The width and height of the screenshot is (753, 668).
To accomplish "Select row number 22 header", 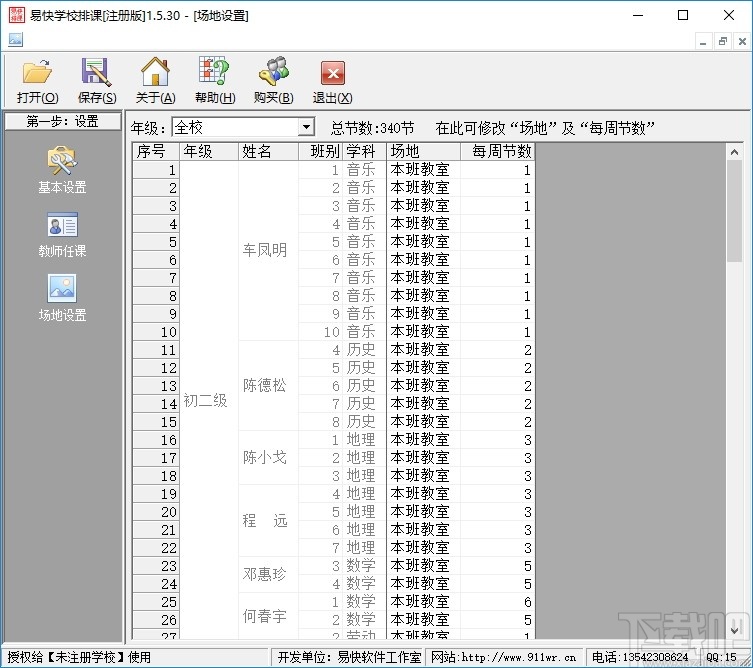I will (x=156, y=548).
